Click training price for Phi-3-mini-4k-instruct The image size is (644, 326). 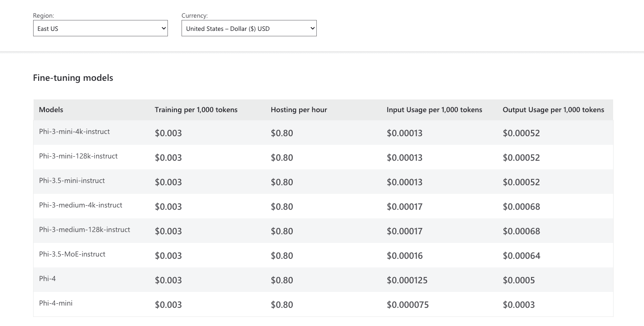point(168,133)
